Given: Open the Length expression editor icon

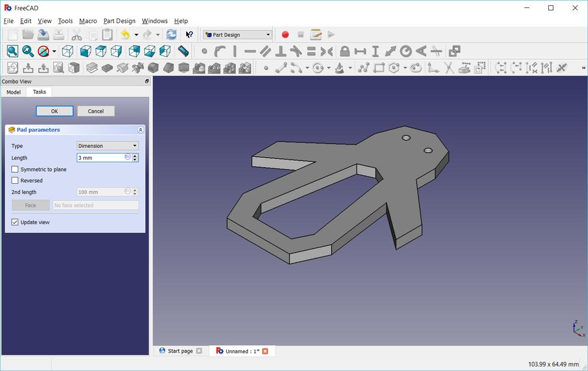Looking at the screenshot, I should 128,157.
